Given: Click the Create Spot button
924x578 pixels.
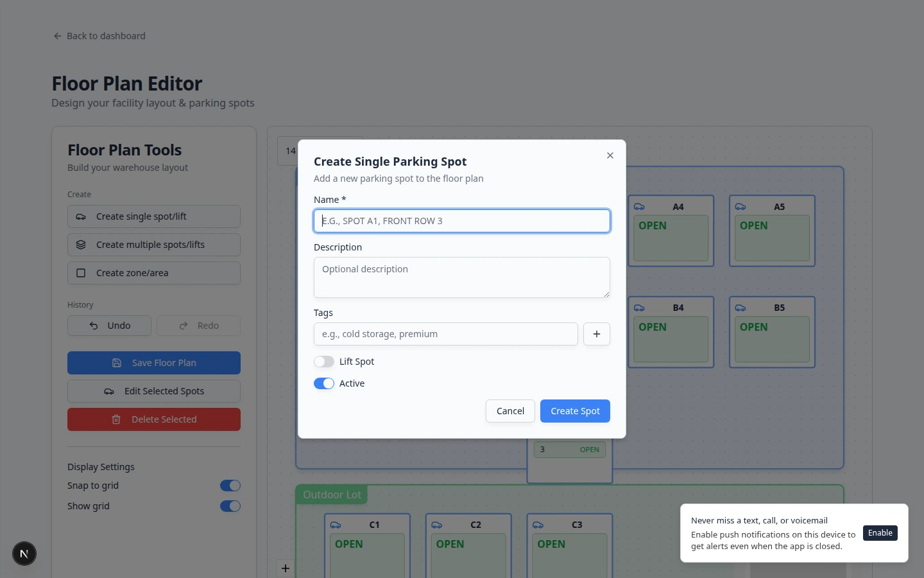Looking at the screenshot, I should point(575,411).
